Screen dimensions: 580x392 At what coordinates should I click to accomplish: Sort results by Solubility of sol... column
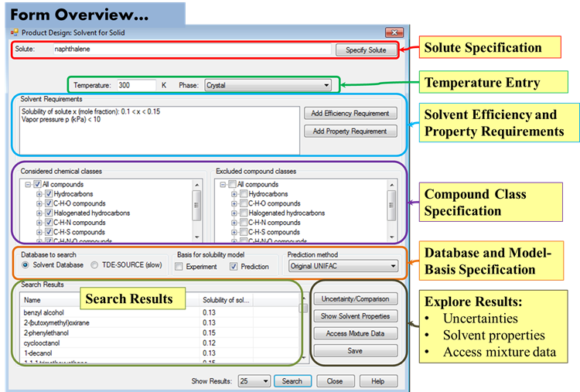(x=226, y=300)
